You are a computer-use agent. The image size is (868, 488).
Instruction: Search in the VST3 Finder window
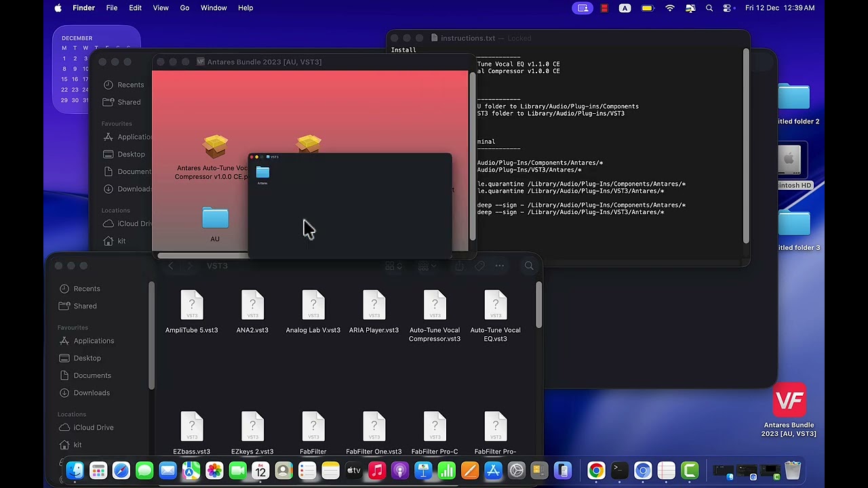click(529, 266)
